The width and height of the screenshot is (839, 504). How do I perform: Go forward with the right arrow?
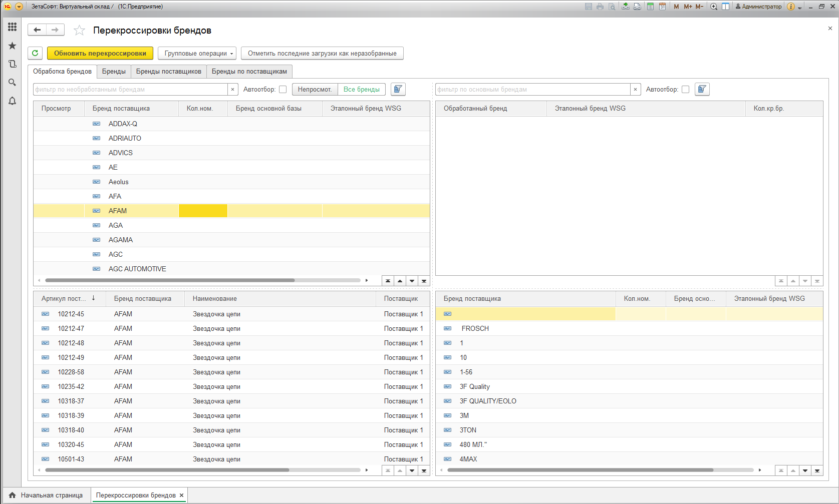click(x=55, y=30)
